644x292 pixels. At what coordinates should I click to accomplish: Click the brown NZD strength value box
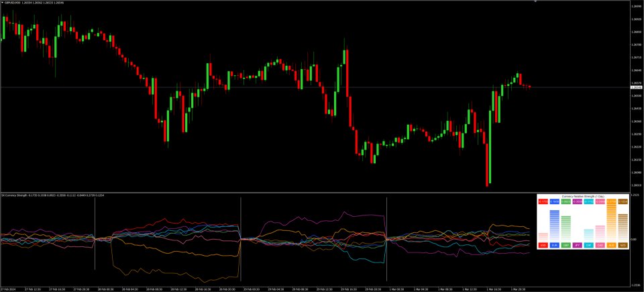[623, 201]
